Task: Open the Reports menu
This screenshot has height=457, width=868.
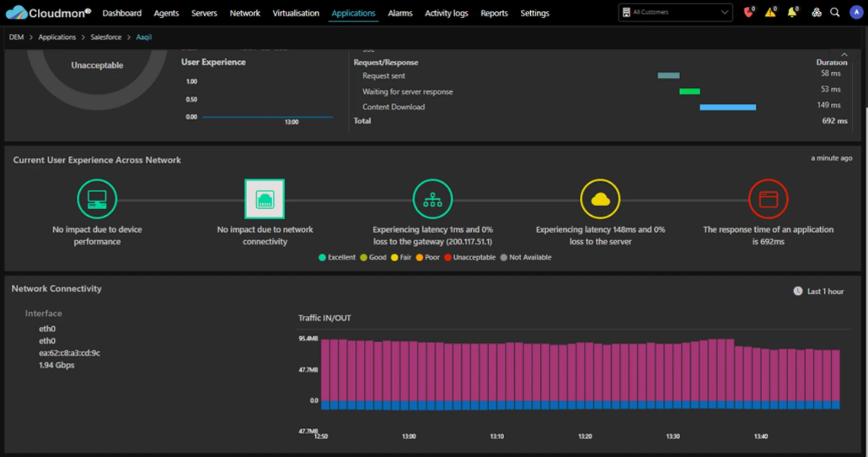Action: tap(494, 13)
